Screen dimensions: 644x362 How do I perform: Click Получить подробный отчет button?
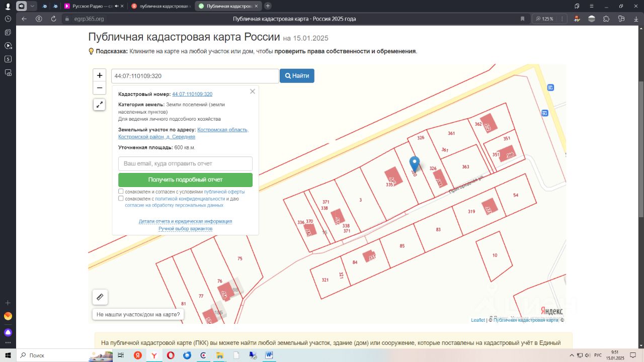pyautogui.click(x=185, y=179)
